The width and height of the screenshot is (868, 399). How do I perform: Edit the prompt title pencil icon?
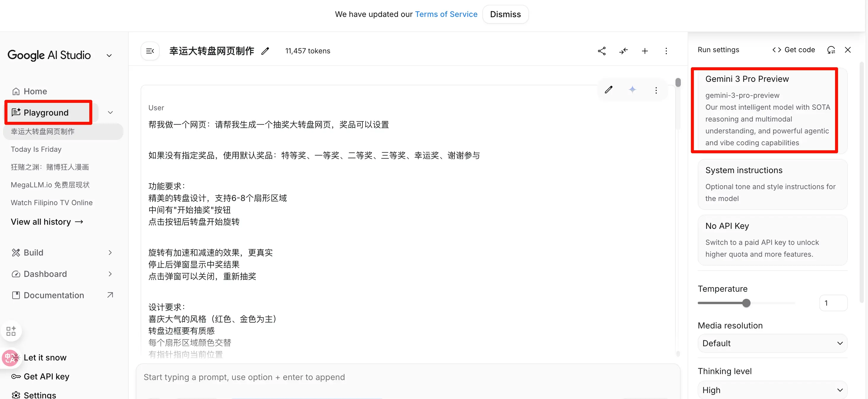[265, 51]
